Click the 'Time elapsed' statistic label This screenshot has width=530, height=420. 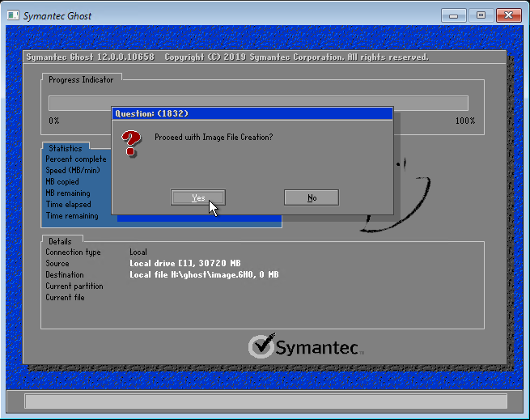[68, 204]
